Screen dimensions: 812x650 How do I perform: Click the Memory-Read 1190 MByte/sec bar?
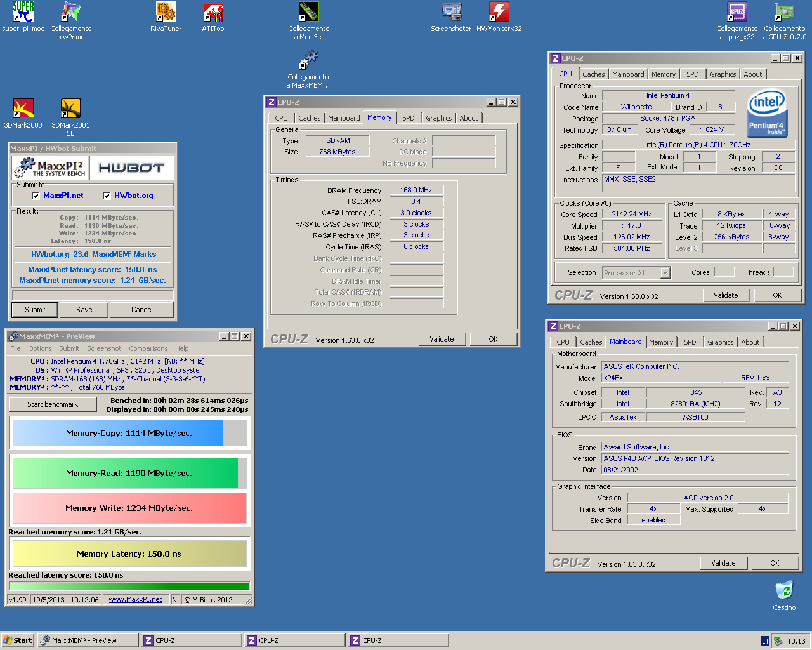[129, 473]
